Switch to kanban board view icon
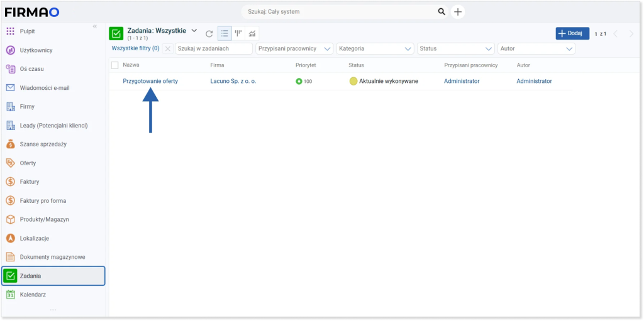 point(238,33)
